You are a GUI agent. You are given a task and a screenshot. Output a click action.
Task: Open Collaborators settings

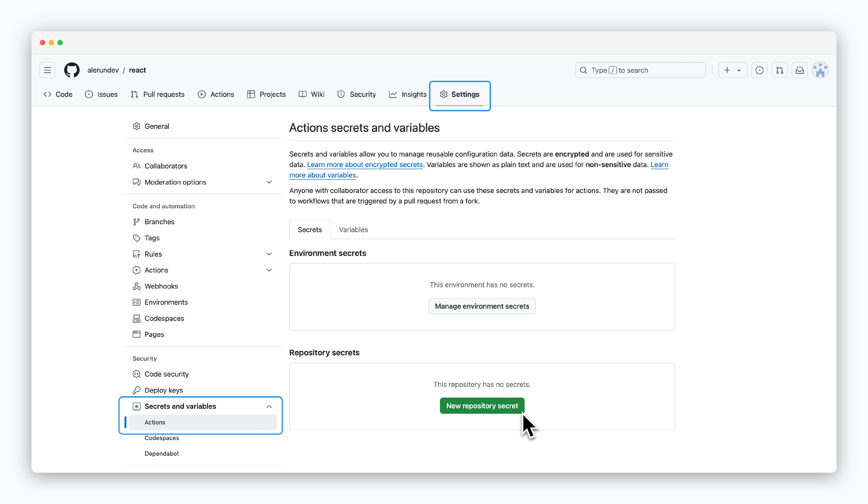tap(203, 166)
